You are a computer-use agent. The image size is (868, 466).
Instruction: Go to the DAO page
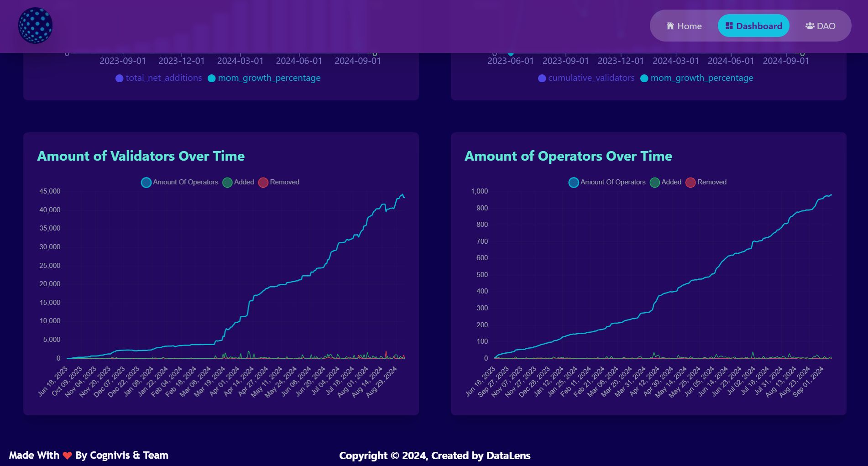tap(820, 26)
